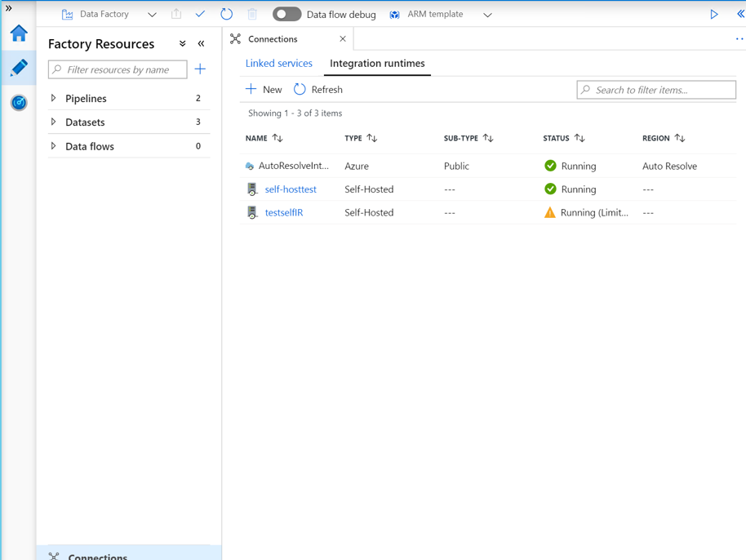Select the Author pencil icon
Image resolution: width=746 pixels, height=560 pixels.
19,68
